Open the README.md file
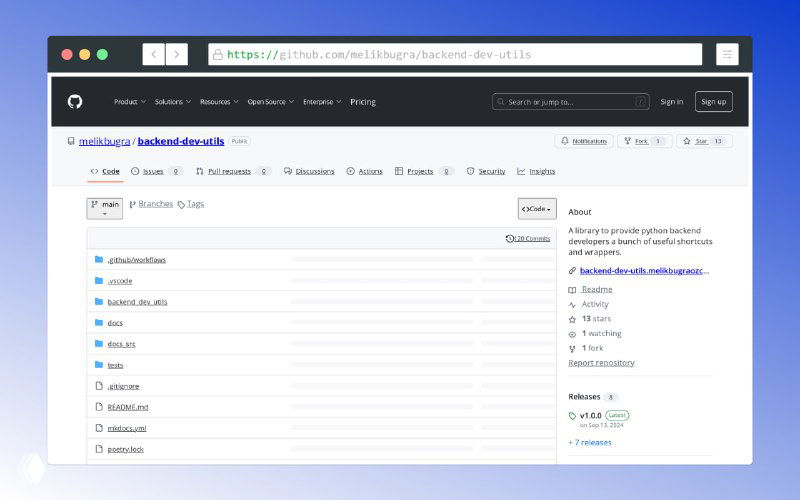Viewport: 800px width, 500px height. [x=127, y=407]
